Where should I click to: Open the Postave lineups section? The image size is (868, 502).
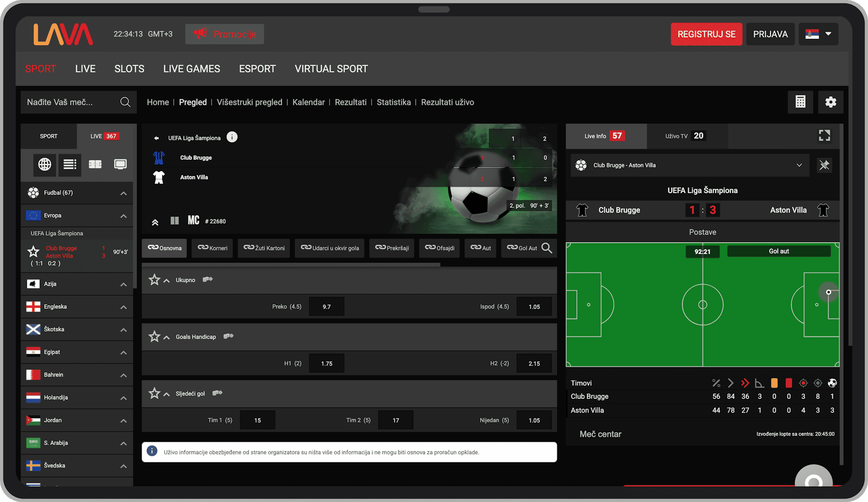coord(703,232)
